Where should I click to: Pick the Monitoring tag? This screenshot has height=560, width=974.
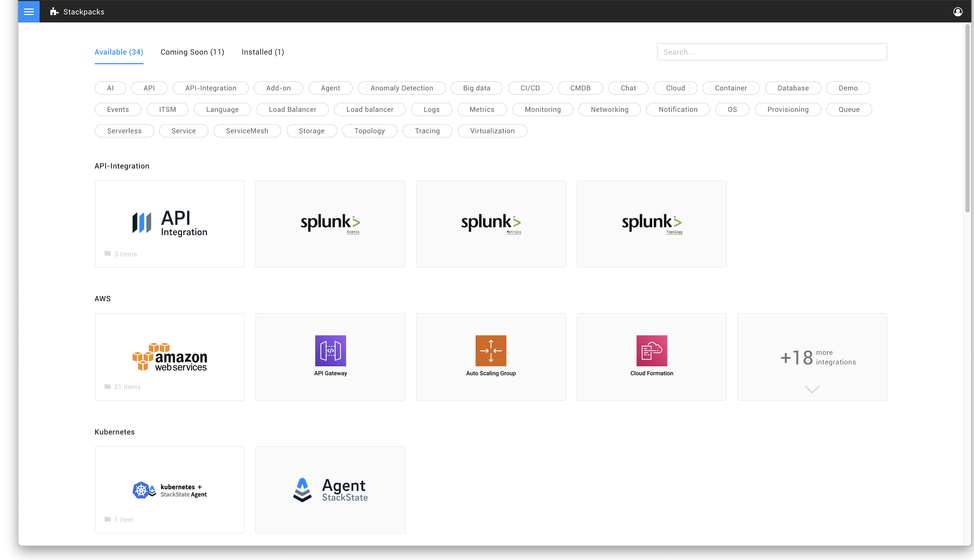click(543, 109)
